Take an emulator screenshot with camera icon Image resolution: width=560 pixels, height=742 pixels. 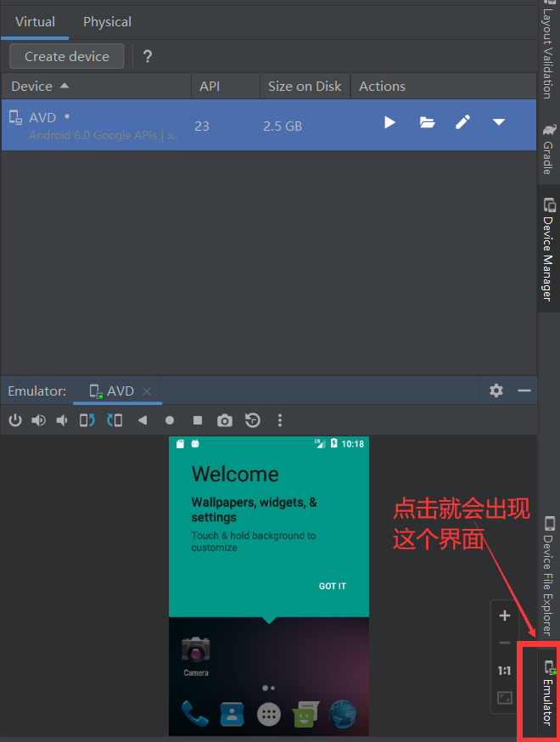[225, 420]
